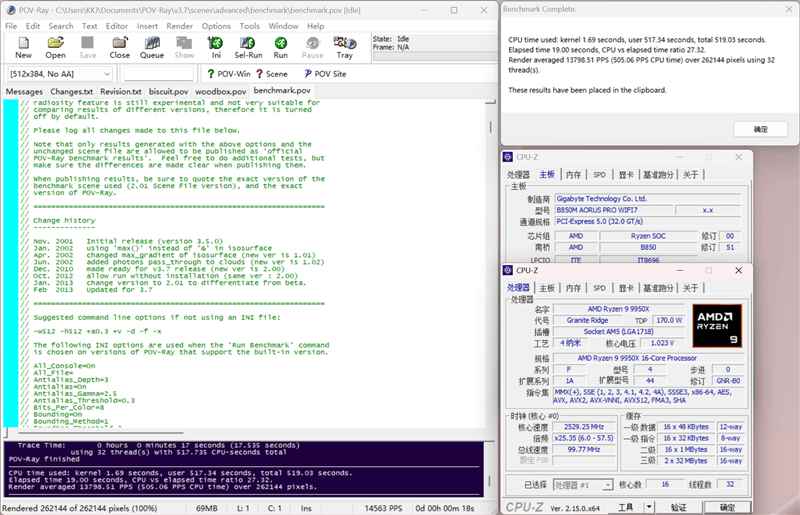Click the Close file toolbar icon
Screen dimensions: 800x515
pos(119,48)
